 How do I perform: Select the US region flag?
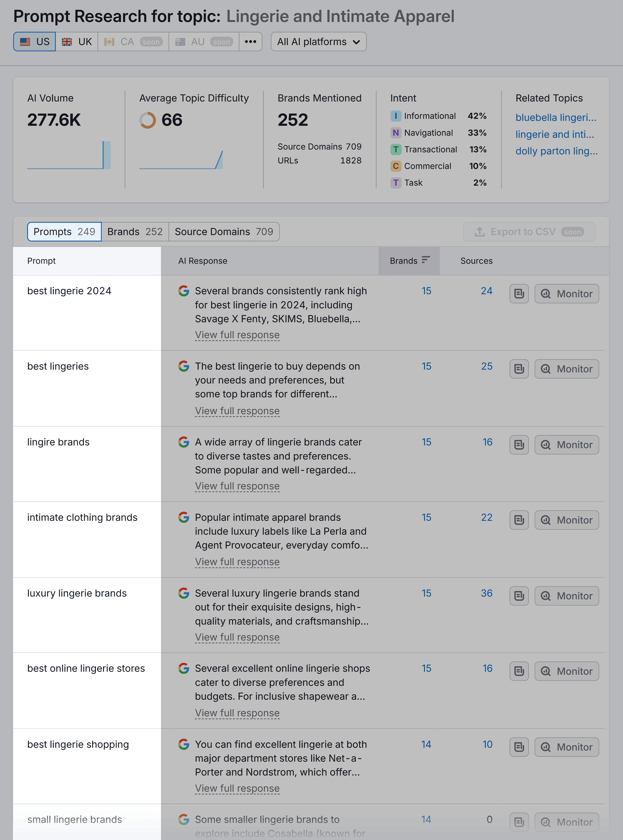point(34,41)
